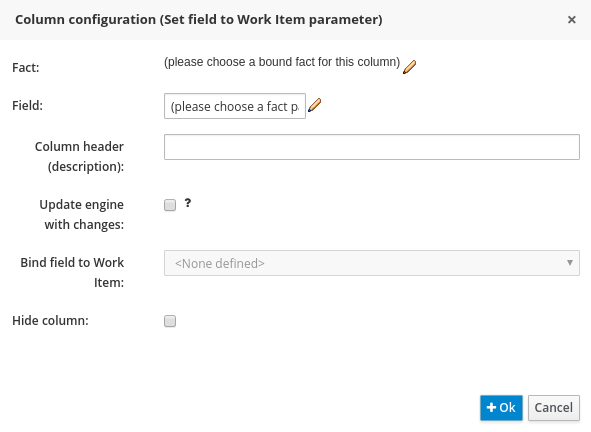
Task: Expand the None defined dropdown arrow
Action: [570, 262]
